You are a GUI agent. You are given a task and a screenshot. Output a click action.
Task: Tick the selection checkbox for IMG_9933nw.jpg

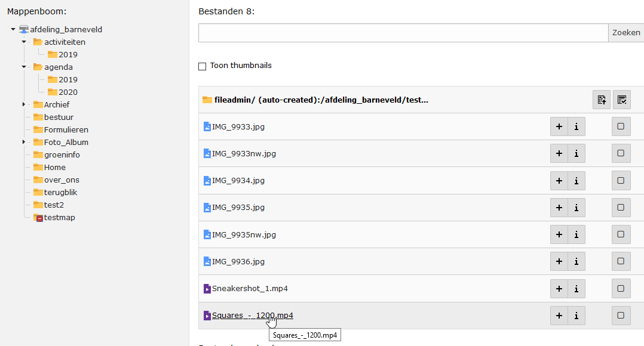click(621, 153)
